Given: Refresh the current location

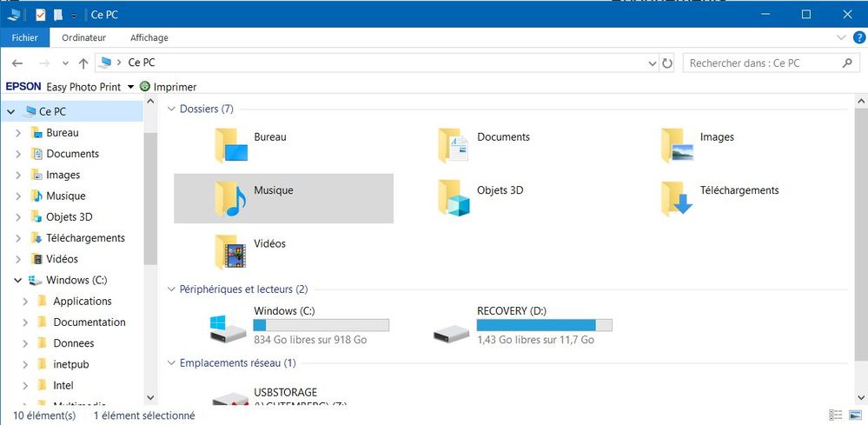Looking at the screenshot, I should 667,63.
